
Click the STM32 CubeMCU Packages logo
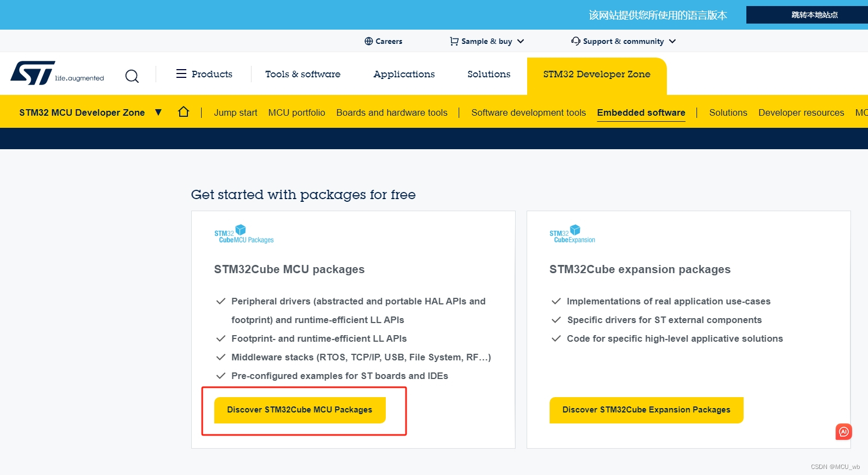244,234
